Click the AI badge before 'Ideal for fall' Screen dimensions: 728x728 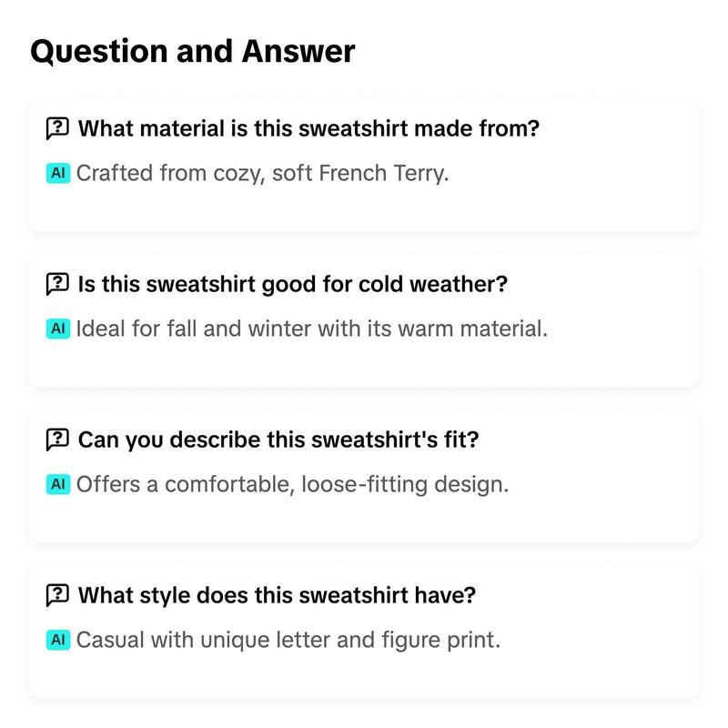click(58, 329)
